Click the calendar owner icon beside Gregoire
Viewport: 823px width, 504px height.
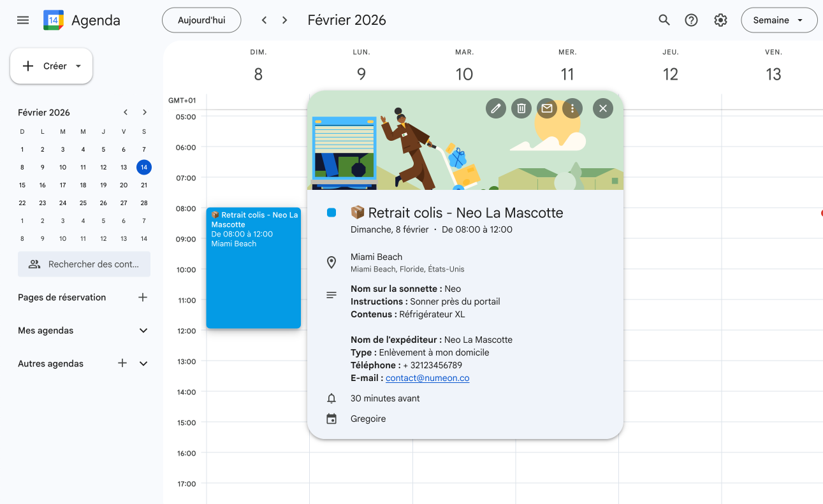coord(331,419)
